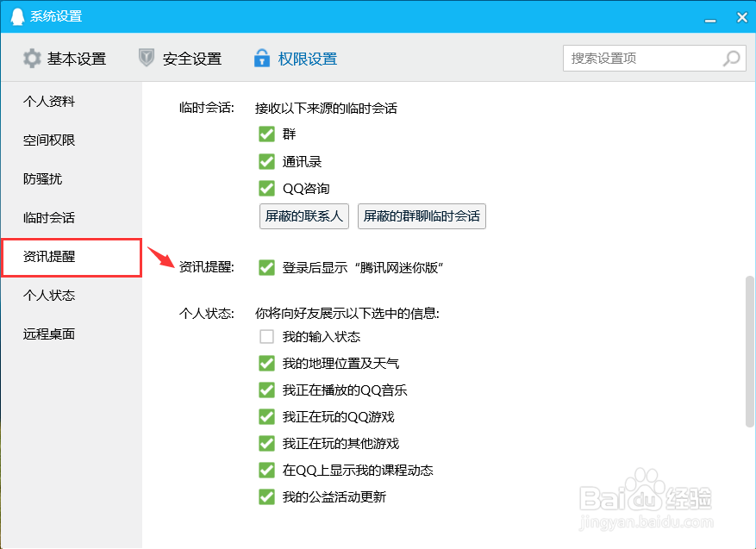The height and width of the screenshot is (549, 756).
Task: Switch to 安全设置 tab
Action: (x=180, y=59)
